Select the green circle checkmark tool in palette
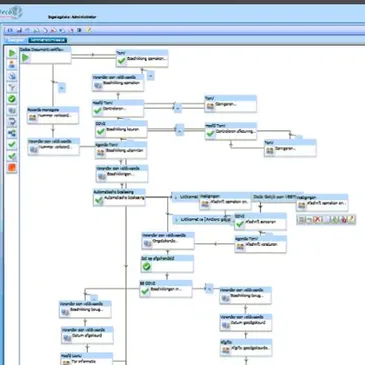Image resolution: width=365 pixels, height=365 pixels. pos(12,99)
